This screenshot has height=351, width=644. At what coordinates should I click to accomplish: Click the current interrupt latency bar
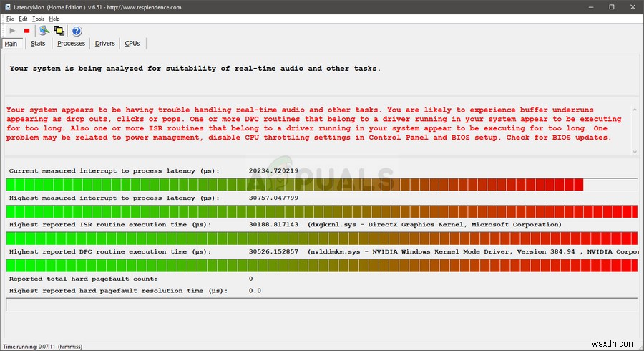(x=321, y=185)
